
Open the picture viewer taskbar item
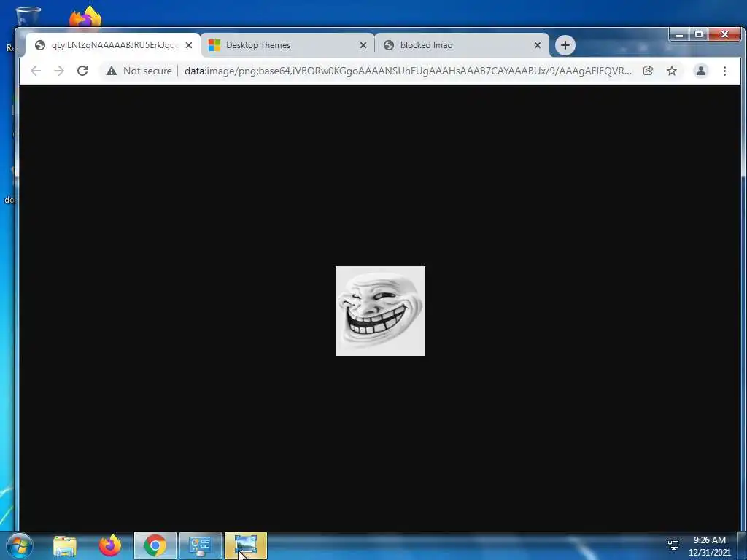[245, 545]
